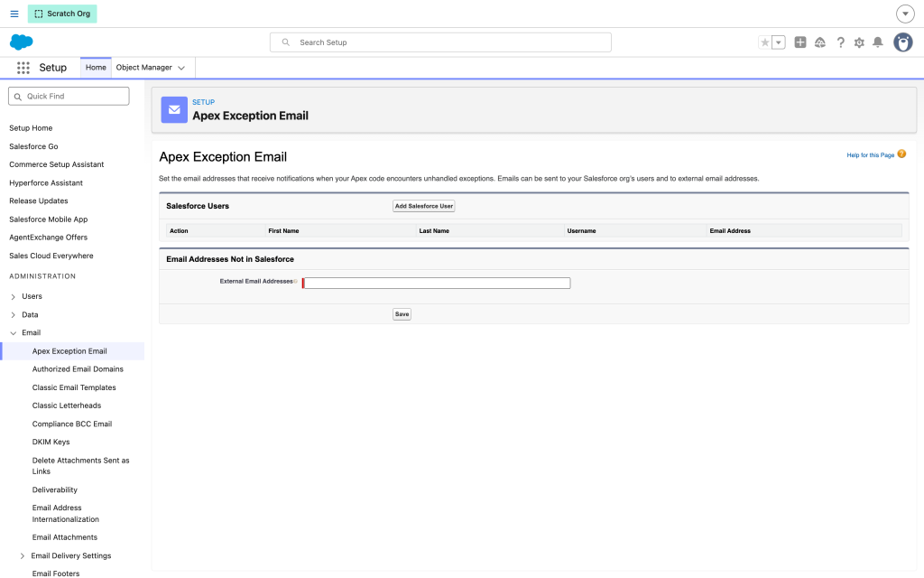Click the Username column header
Viewport: 924px width, 578px height.
(x=582, y=231)
